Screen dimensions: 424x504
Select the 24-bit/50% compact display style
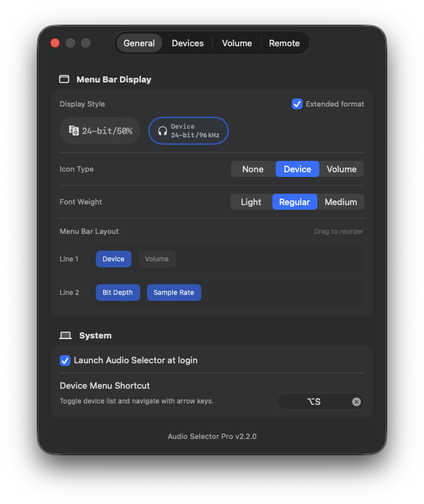[100, 131]
